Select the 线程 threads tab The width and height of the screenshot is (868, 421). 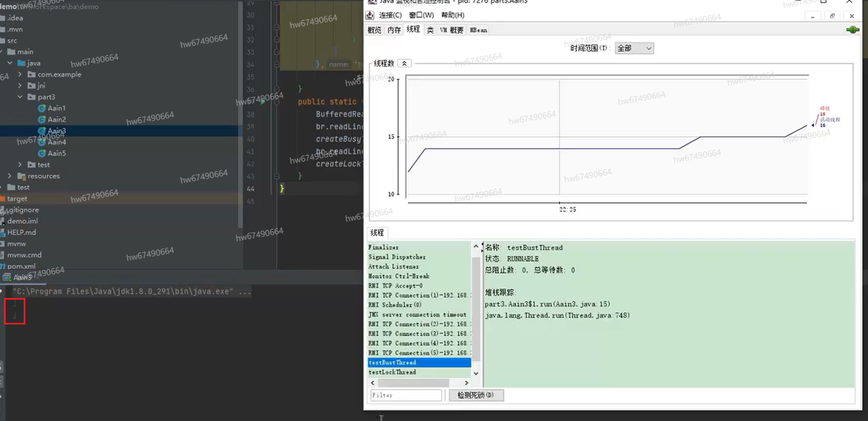tap(413, 29)
